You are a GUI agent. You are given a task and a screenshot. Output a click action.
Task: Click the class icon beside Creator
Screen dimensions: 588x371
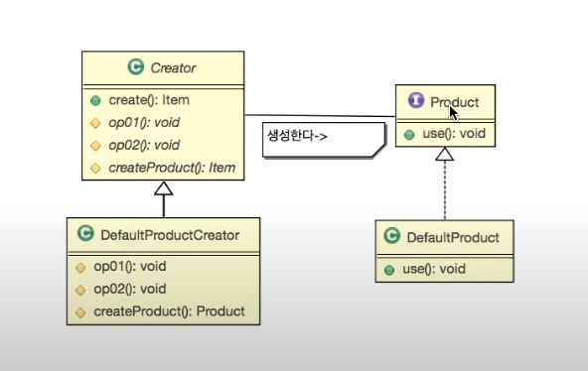click(x=136, y=67)
